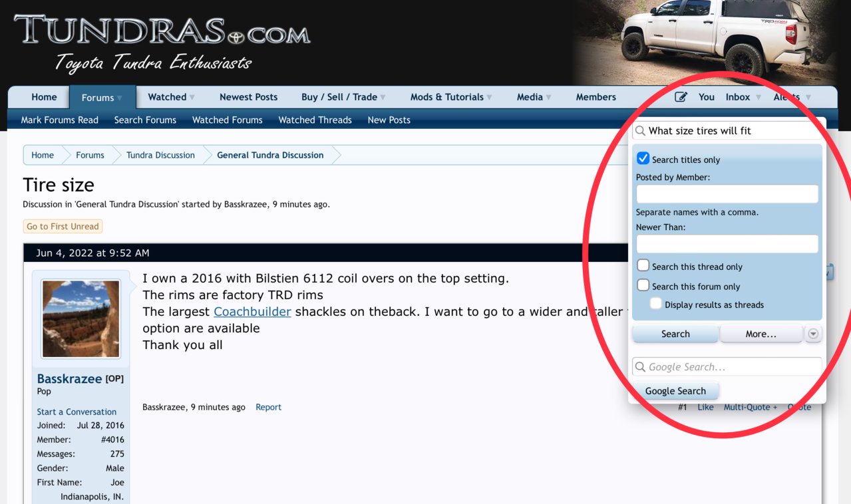The height and width of the screenshot is (504, 851).
Task: Click the Newer Than date field
Action: coord(727,244)
